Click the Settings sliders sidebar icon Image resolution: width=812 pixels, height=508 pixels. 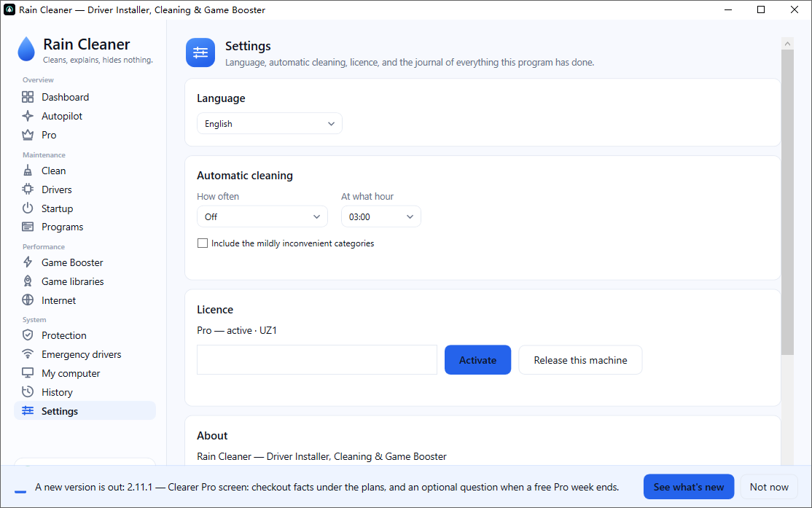(x=28, y=410)
